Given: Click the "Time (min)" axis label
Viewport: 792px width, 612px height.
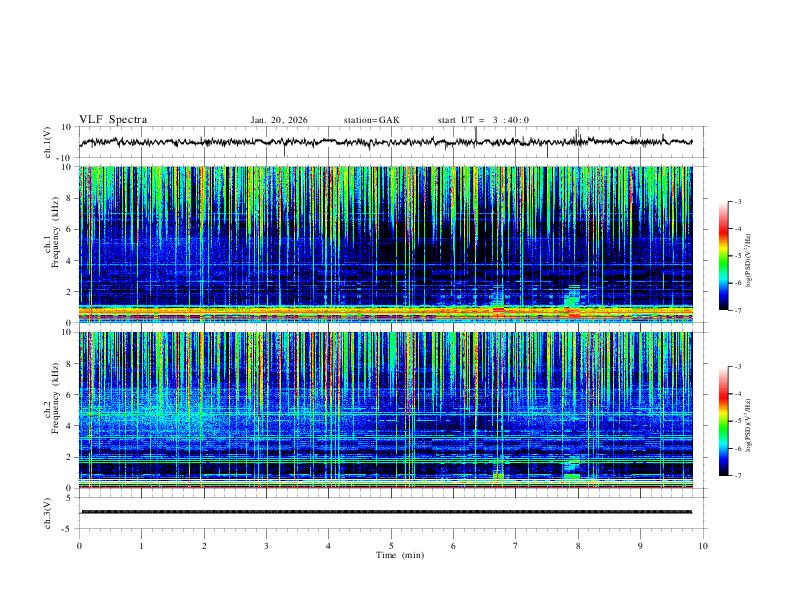Looking at the screenshot, I should coord(400,555).
